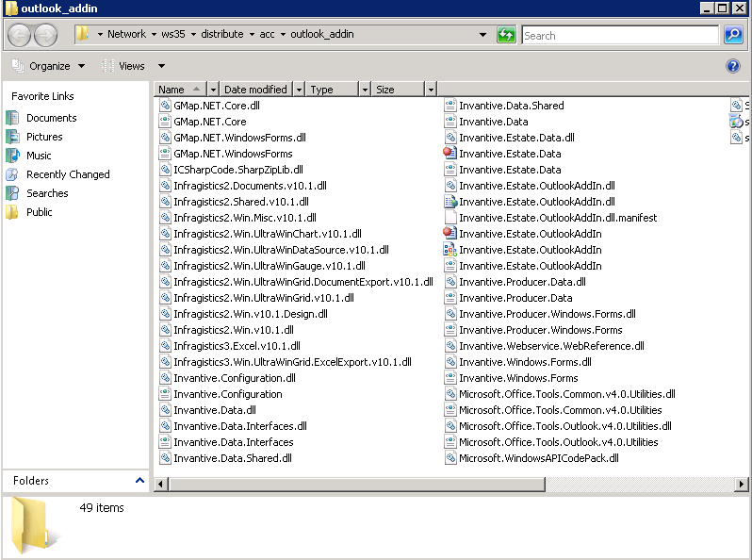This screenshot has width=752, height=560.
Task: Select file Invantive.Windows.Forms.dll
Action: [525, 362]
